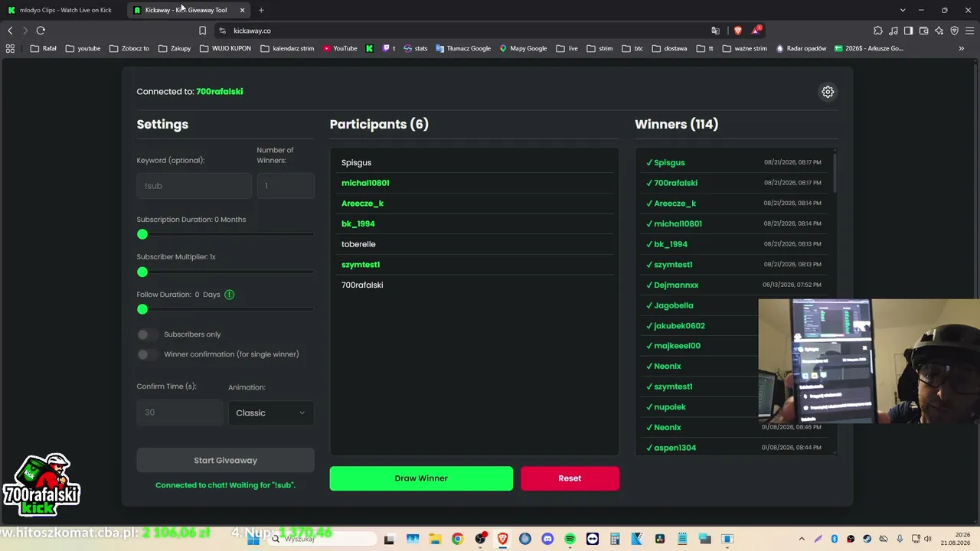Screen dimensions: 980x551
Task: Open Google Chrome from the taskbar
Action: pyautogui.click(x=457, y=539)
